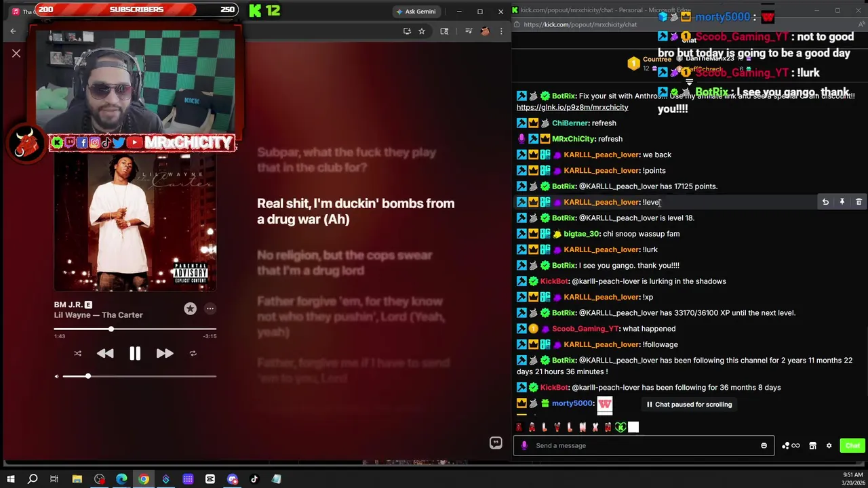The width and height of the screenshot is (868, 488).
Task: Jump to lyric "No religion, but the cops swear"
Action: tap(344, 263)
